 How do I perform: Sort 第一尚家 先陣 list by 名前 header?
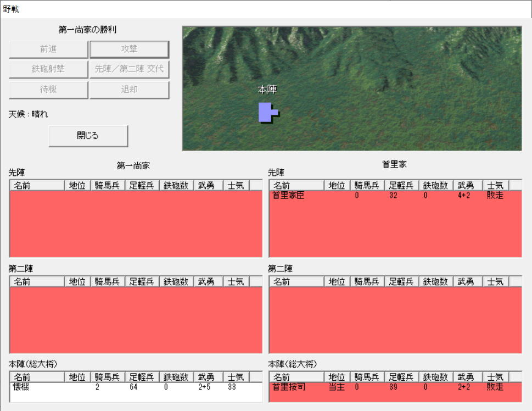click(x=37, y=185)
